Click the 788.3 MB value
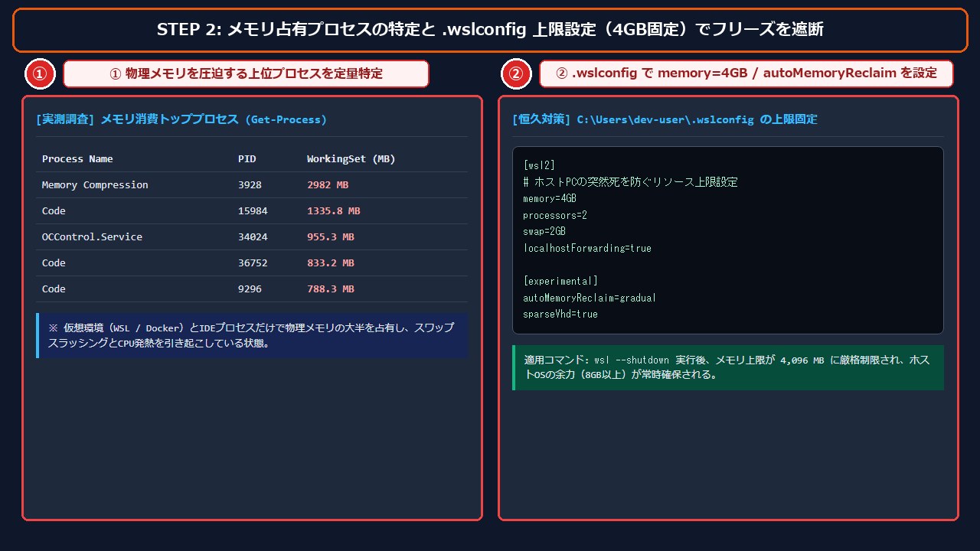The image size is (980, 551). pyautogui.click(x=331, y=289)
